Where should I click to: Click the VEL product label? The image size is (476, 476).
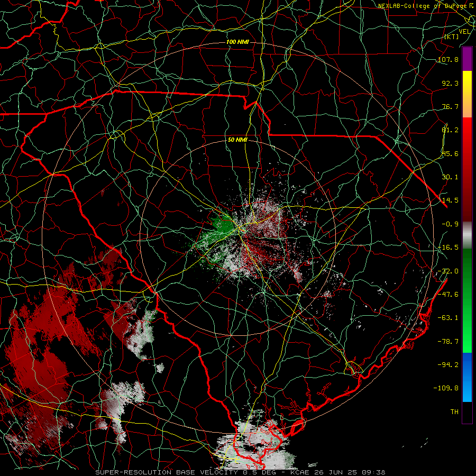[464, 31]
